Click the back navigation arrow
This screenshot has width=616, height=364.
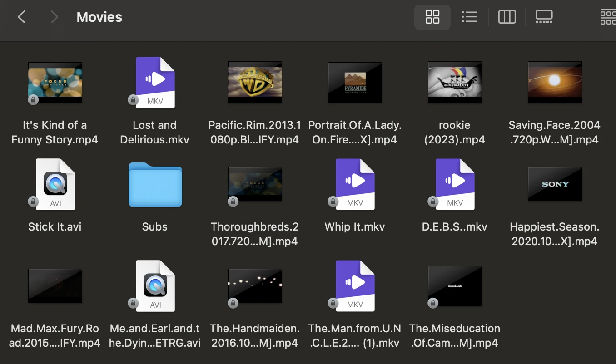point(21,17)
